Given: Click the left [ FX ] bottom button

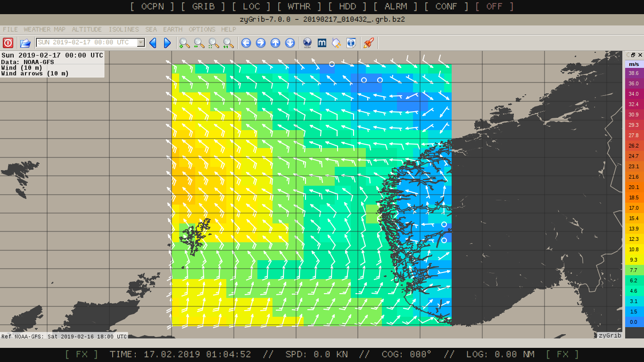Looking at the screenshot, I should 82,354.
